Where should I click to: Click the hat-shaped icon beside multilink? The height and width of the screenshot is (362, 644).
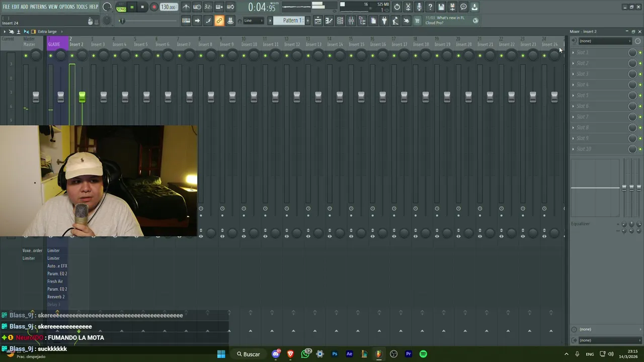[230, 21]
